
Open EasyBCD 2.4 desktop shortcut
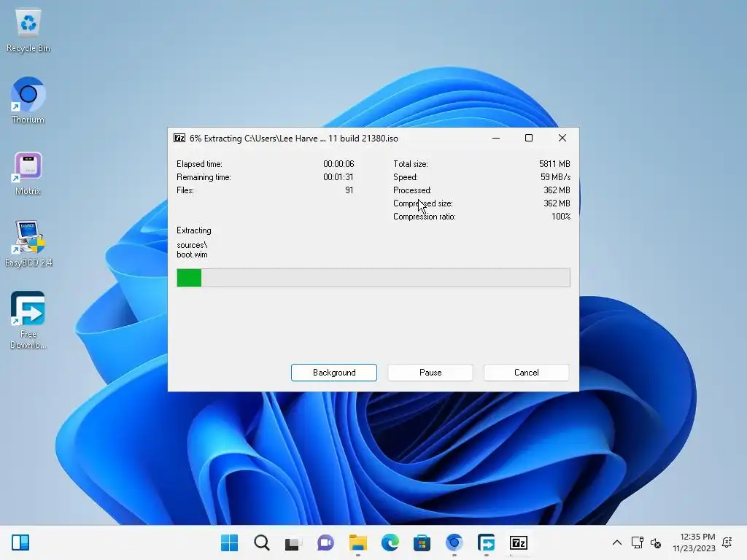[x=28, y=244]
